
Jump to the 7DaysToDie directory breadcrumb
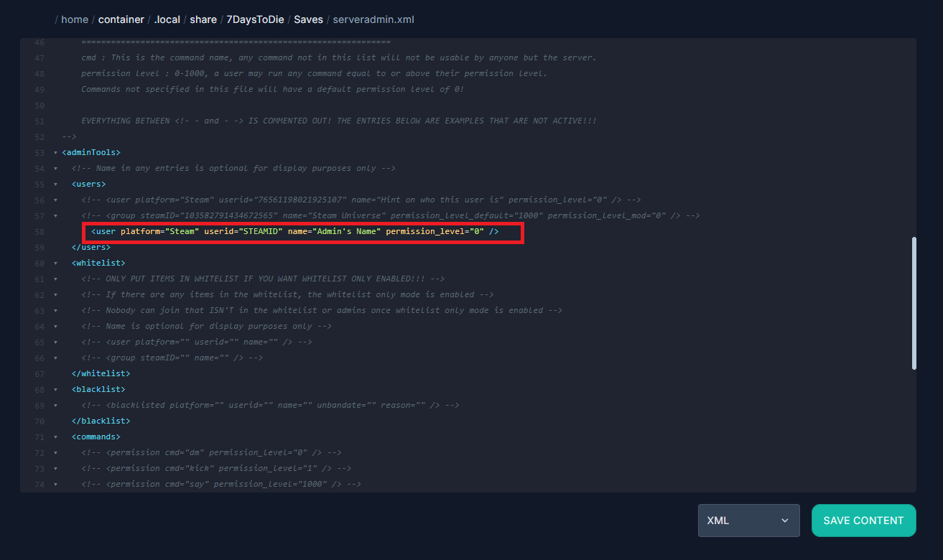[255, 19]
